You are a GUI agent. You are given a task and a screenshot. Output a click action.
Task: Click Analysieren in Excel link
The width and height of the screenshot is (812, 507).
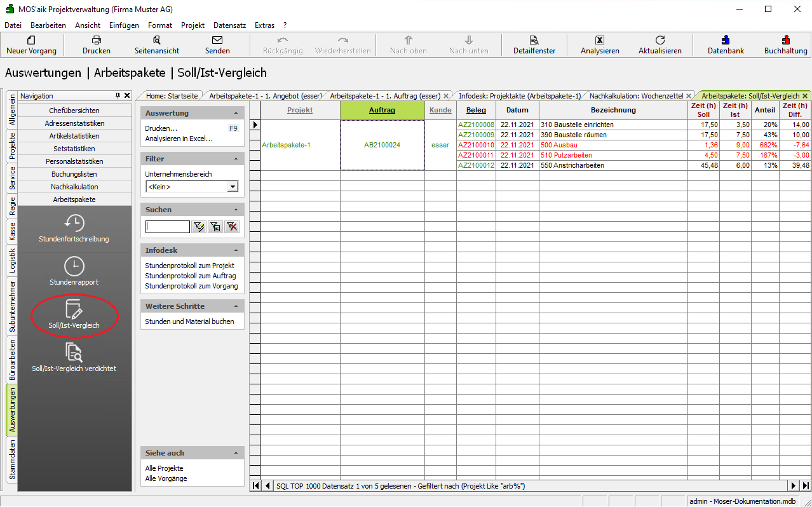click(179, 139)
